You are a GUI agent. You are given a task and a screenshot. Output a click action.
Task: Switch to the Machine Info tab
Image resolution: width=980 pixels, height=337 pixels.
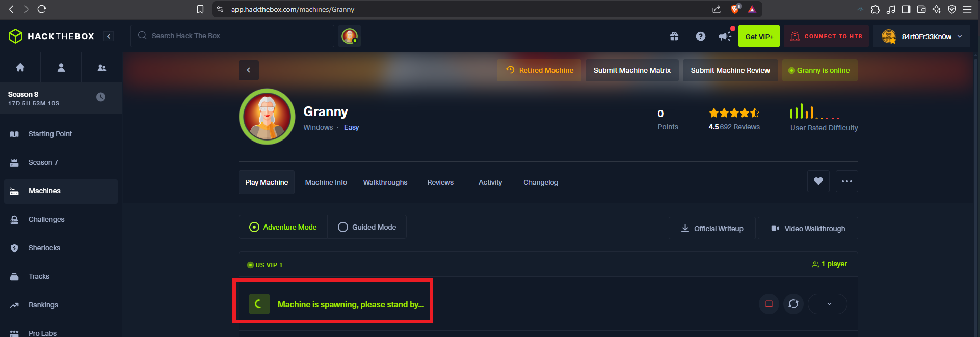[x=326, y=182]
